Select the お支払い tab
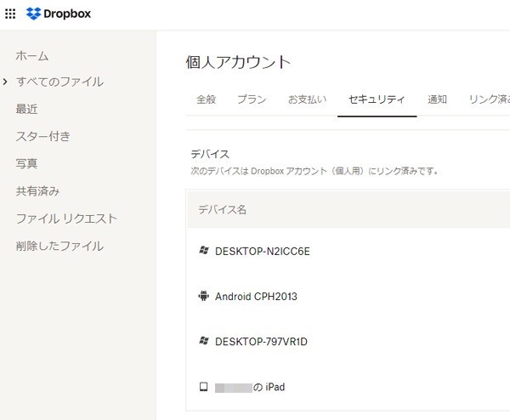 tap(307, 99)
